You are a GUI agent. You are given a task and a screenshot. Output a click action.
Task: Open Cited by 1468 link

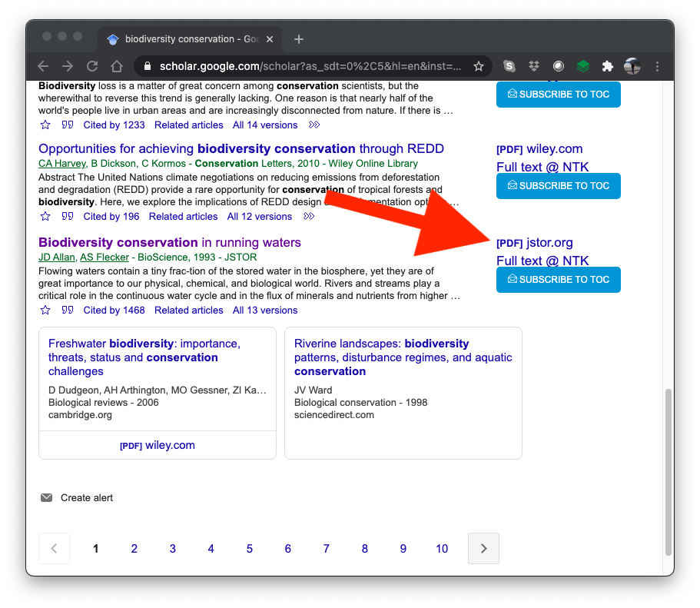(x=114, y=311)
